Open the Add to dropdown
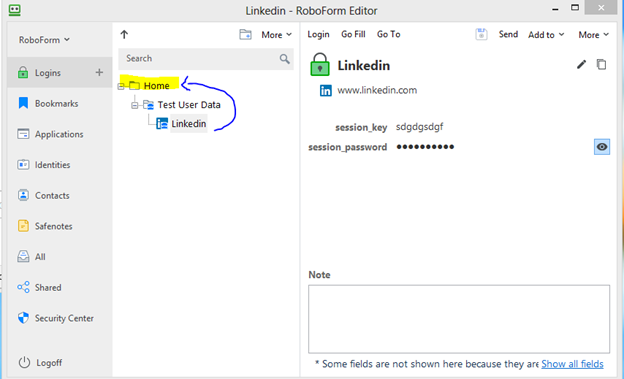Image resolution: width=624 pixels, height=379 pixels. click(x=546, y=35)
